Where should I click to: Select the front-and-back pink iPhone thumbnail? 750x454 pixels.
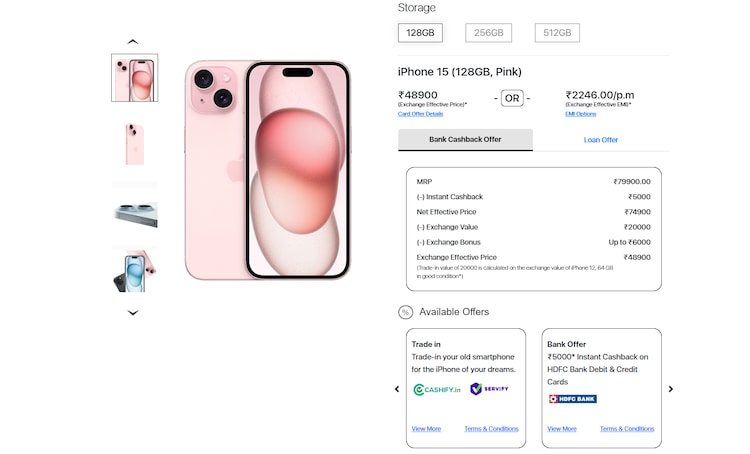click(x=134, y=78)
